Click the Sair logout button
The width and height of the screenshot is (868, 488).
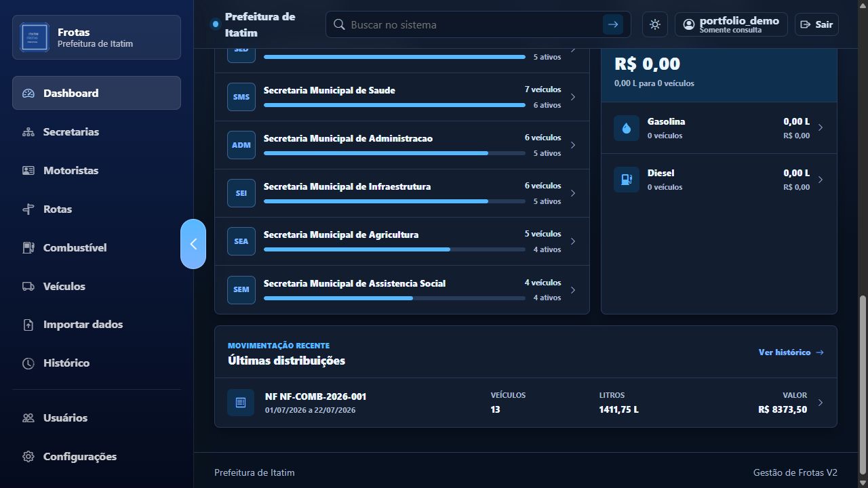pos(816,24)
